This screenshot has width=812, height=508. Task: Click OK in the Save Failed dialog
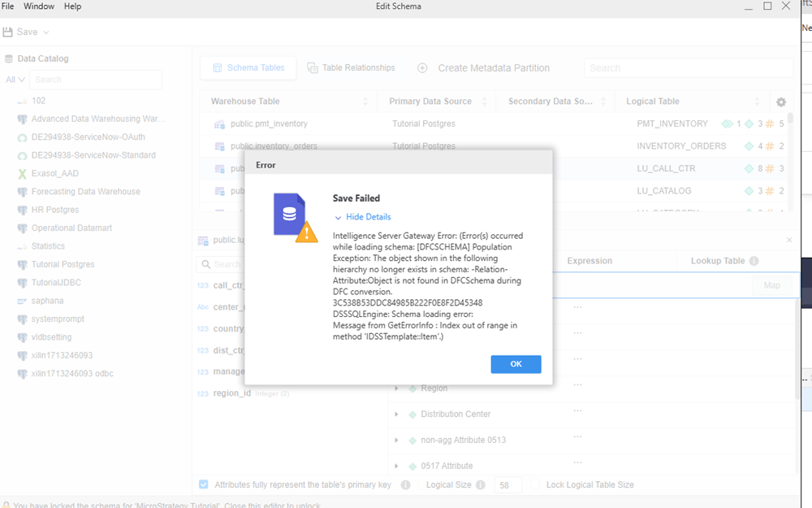(516, 364)
